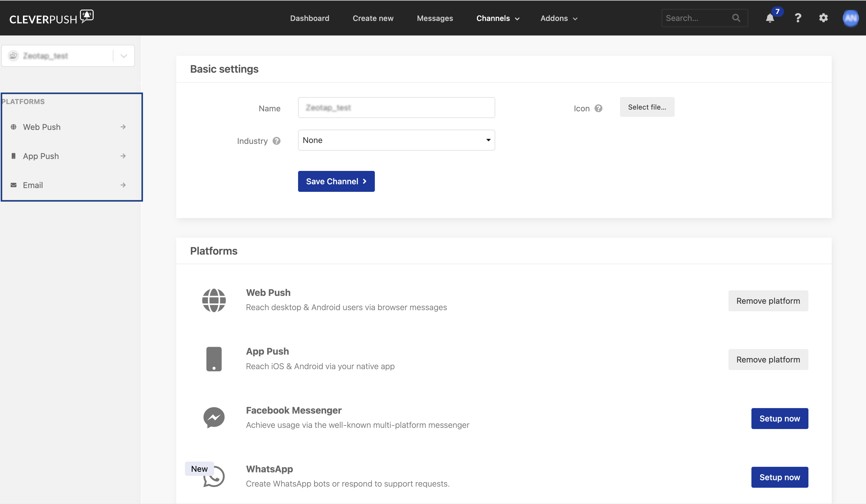
Task: Click the search magnifier icon
Action: click(736, 18)
